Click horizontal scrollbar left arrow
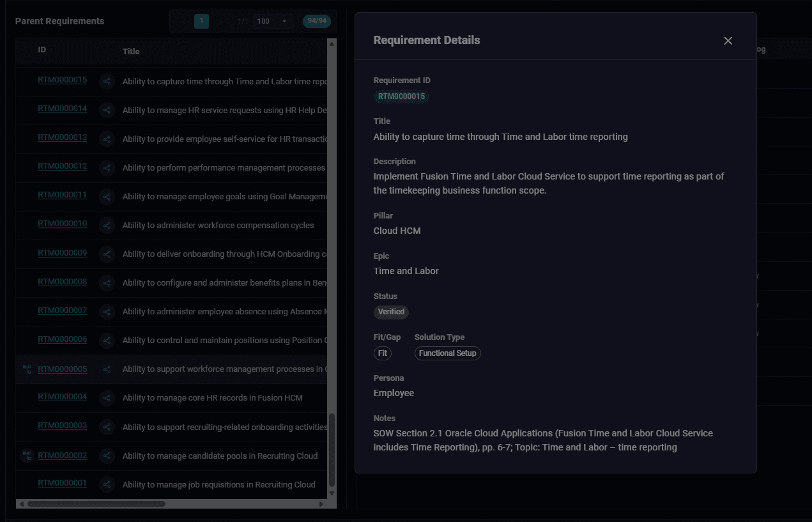Image resolution: width=812 pixels, height=522 pixels. point(21,503)
